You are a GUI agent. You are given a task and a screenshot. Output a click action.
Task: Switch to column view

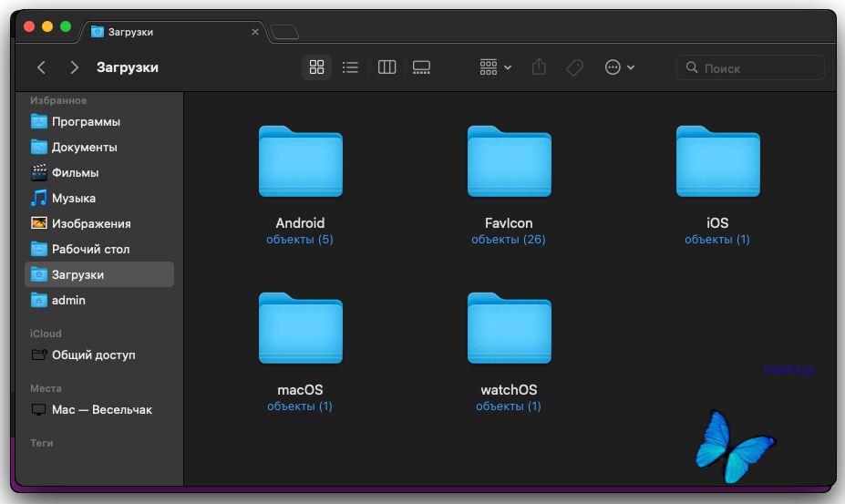tap(386, 67)
